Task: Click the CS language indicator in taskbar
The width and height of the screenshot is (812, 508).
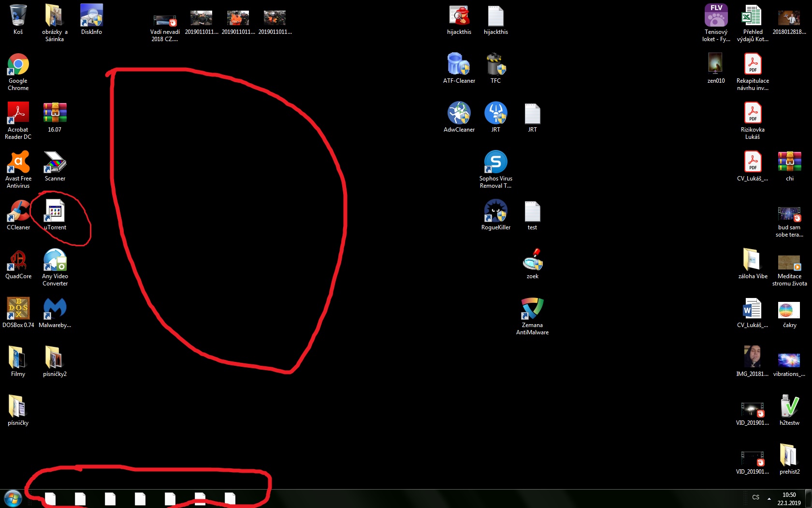Action: (x=755, y=498)
